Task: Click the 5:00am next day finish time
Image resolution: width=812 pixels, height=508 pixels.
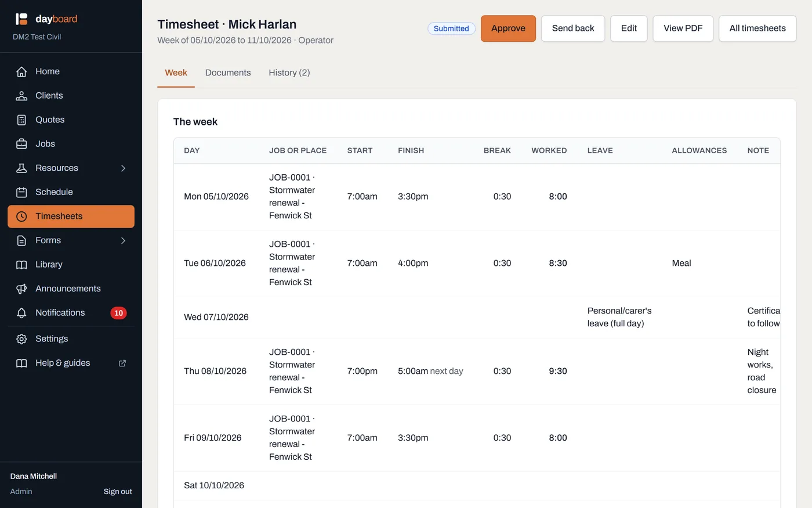Action: [430, 371]
